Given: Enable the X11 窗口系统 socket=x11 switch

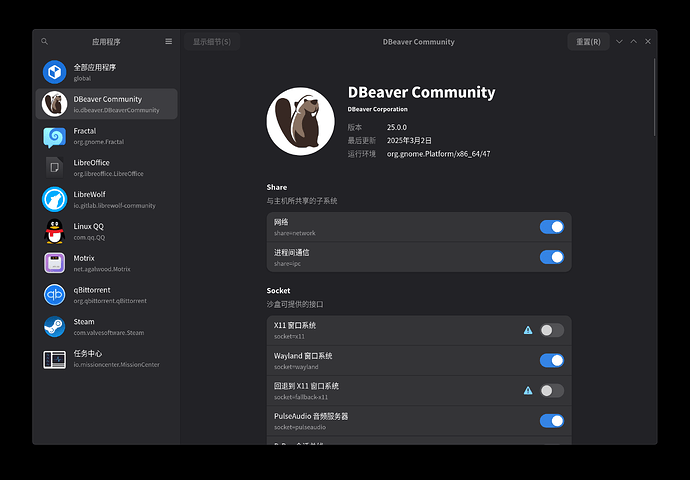Looking at the screenshot, I should point(552,330).
